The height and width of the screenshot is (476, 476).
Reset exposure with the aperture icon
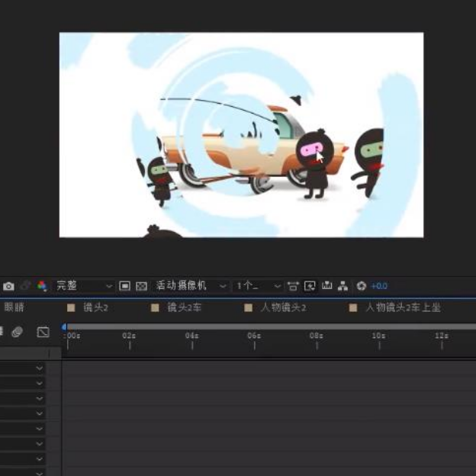(x=362, y=286)
